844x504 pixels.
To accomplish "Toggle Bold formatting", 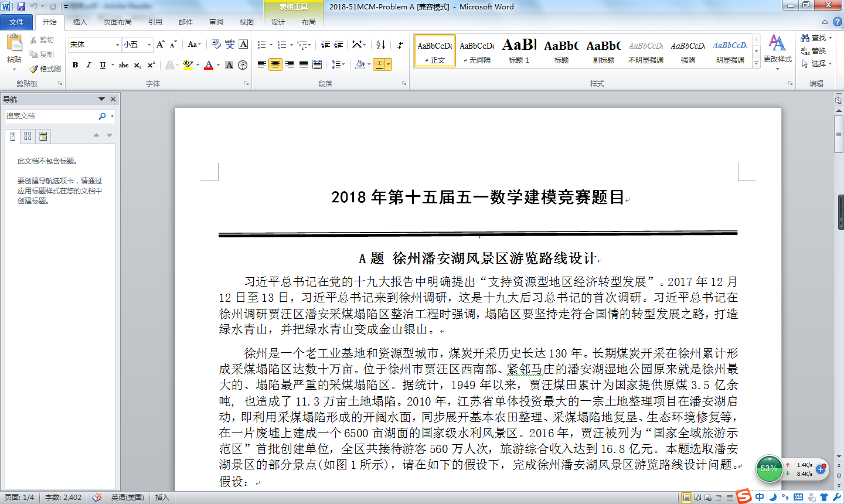I will (75, 65).
